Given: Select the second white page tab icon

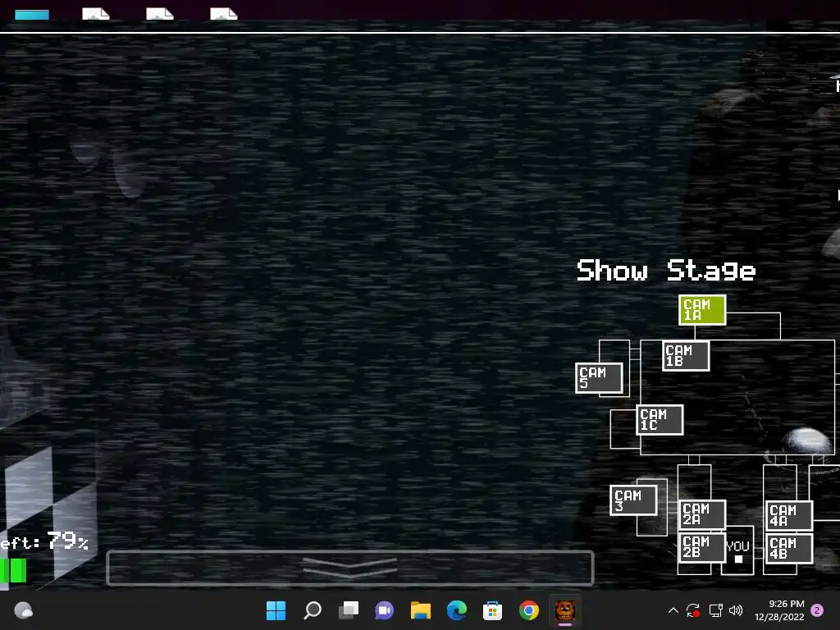Looking at the screenshot, I should [x=160, y=14].
